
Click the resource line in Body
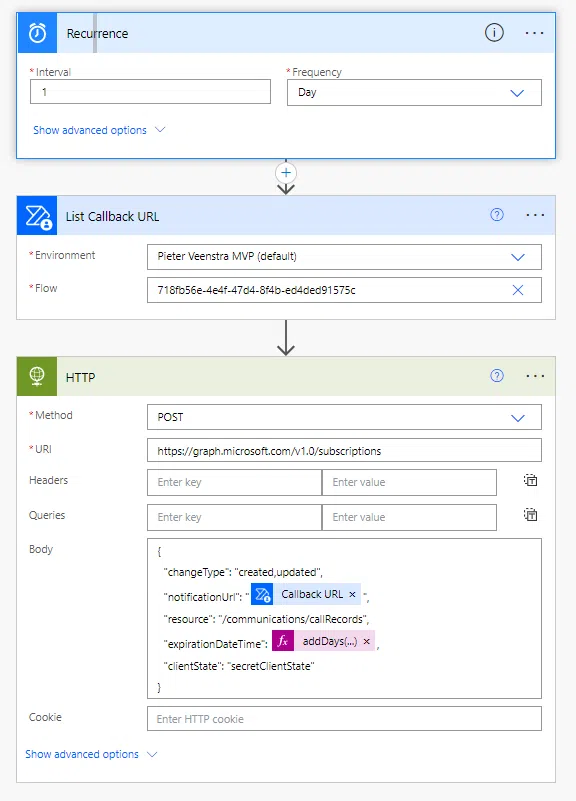click(266, 619)
